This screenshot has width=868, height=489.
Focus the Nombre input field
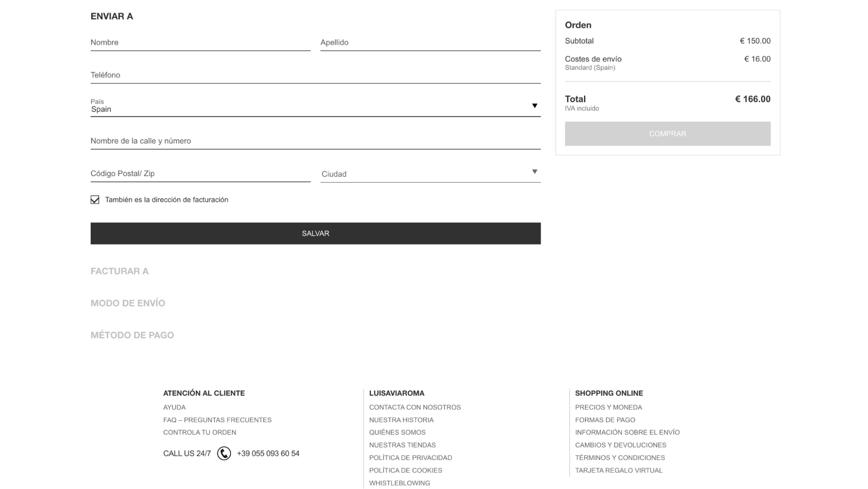200,43
